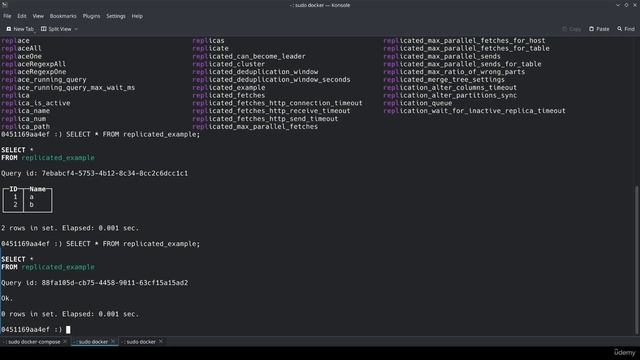
Task: Click the replicated_fetches completion suggestion
Action: 229,95
